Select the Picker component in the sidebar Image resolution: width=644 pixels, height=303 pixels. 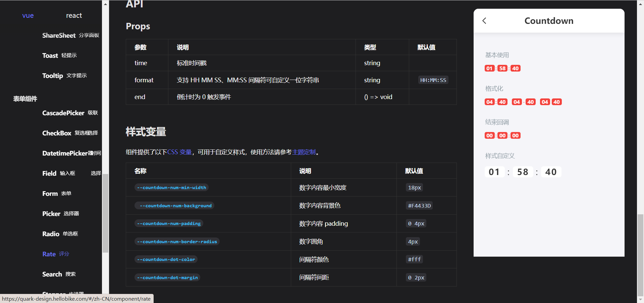tap(51, 213)
